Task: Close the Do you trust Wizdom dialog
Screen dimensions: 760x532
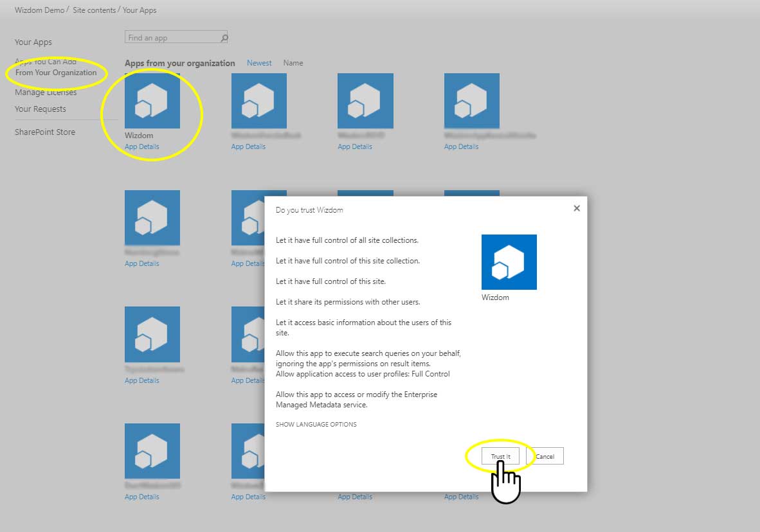Action: (576, 208)
